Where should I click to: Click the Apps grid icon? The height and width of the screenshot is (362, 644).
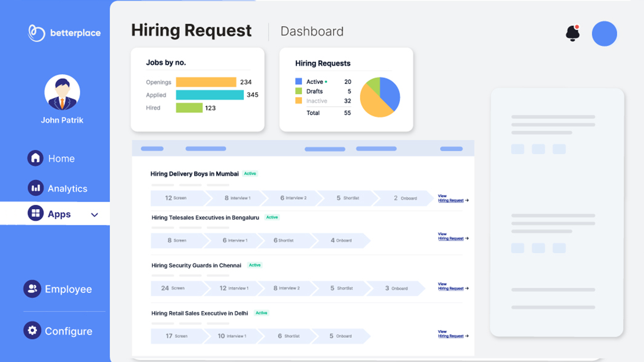point(35,213)
